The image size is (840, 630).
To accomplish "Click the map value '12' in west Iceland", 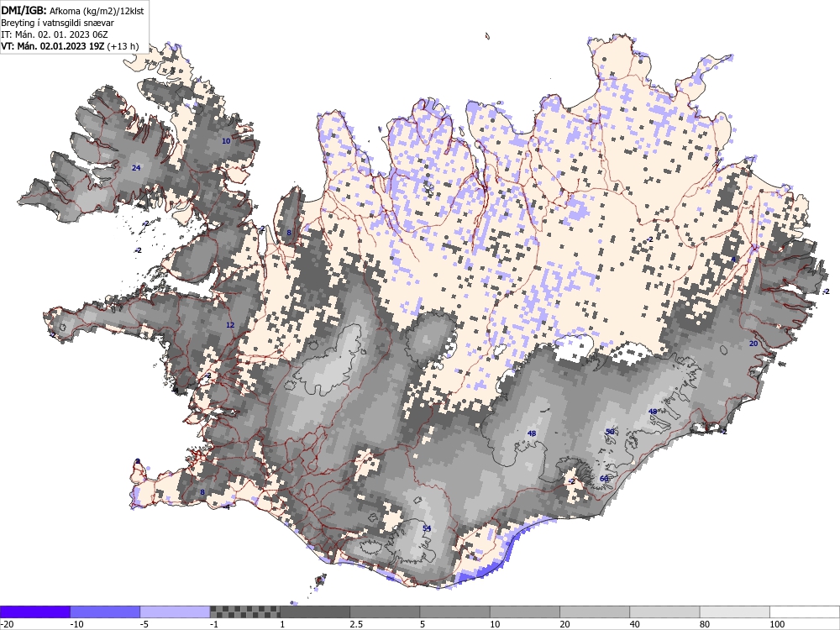I will point(230,324).
